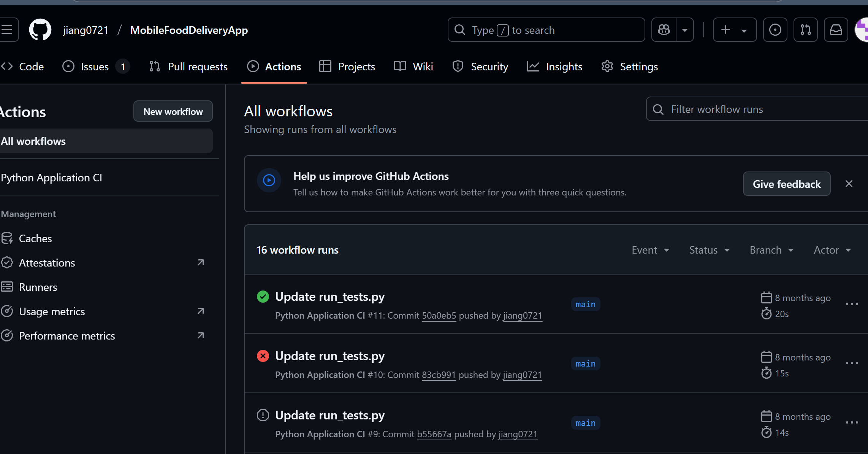This screenshot has width=868, height=454.
Task: Open jiang0721 link in run #11 row
Action: (x=523, y=316)
